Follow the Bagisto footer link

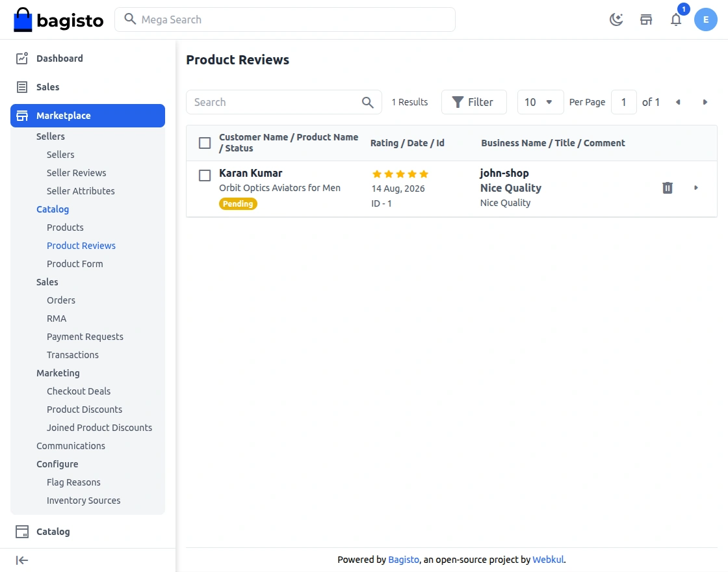tap(404, 560)
